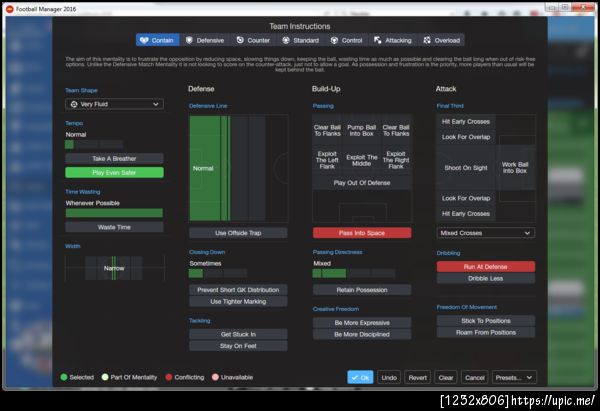Click the Standard mentality ball icon
This screenshot has height=411, width=600.
click(285, 40)
